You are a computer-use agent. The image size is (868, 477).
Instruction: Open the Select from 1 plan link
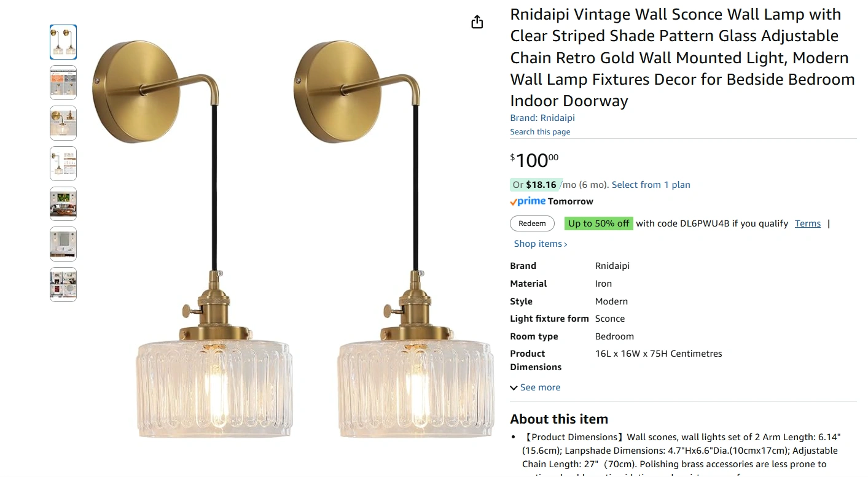pyautogui.click(x=651, y=185)
